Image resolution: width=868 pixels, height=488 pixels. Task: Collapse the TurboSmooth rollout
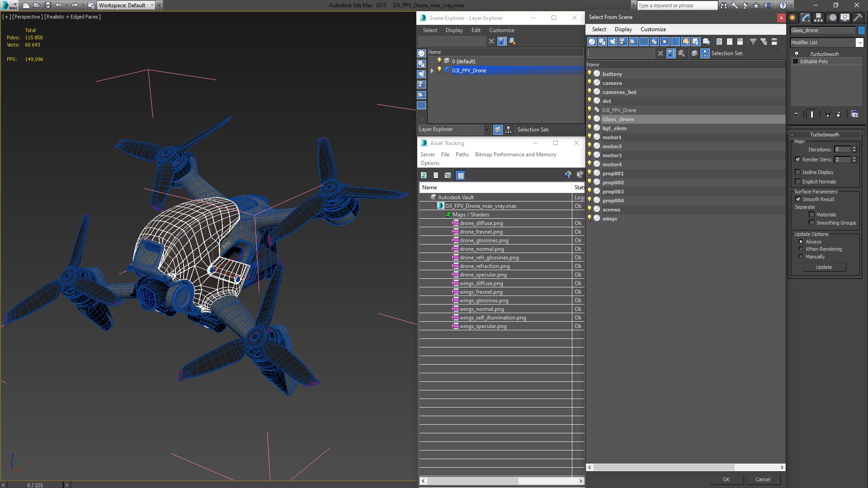point(824,135)
